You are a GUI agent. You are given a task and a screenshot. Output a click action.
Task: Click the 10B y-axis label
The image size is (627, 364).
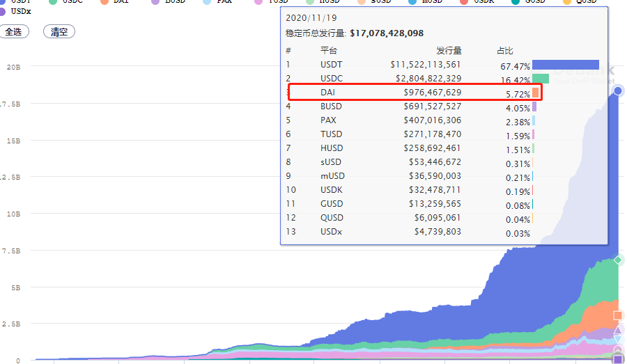tap(13, 214)
